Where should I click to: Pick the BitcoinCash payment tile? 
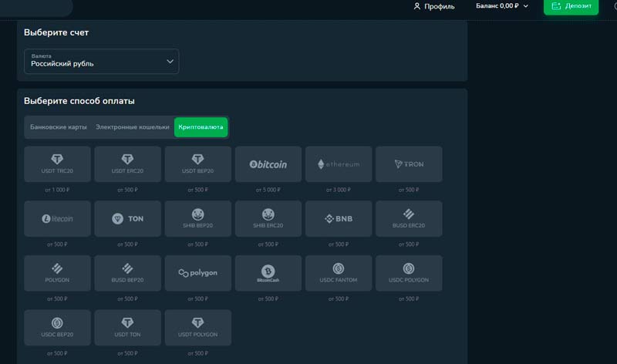268,273
